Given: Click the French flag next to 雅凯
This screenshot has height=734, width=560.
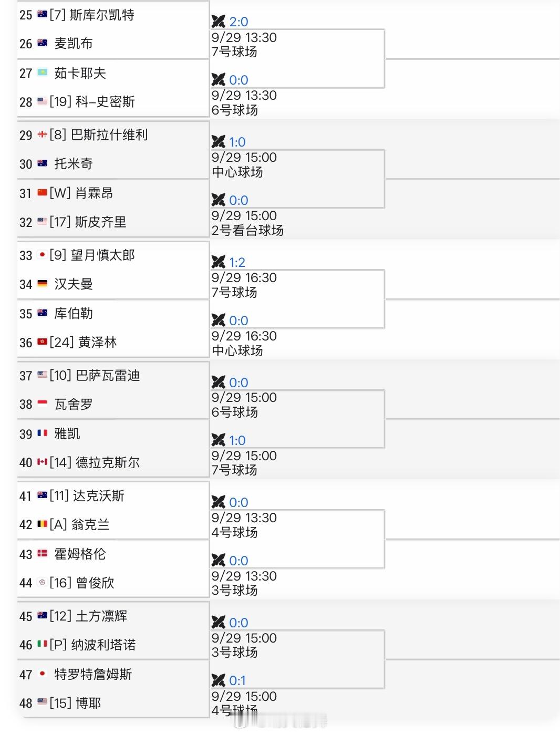Looking at the screenshot, I should (43, 433).
